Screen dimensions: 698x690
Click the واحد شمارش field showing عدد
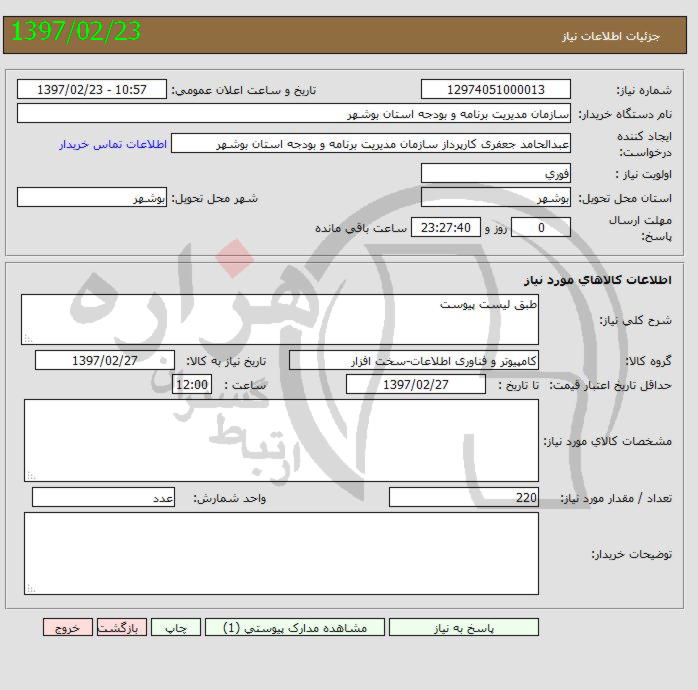[103, 497]
